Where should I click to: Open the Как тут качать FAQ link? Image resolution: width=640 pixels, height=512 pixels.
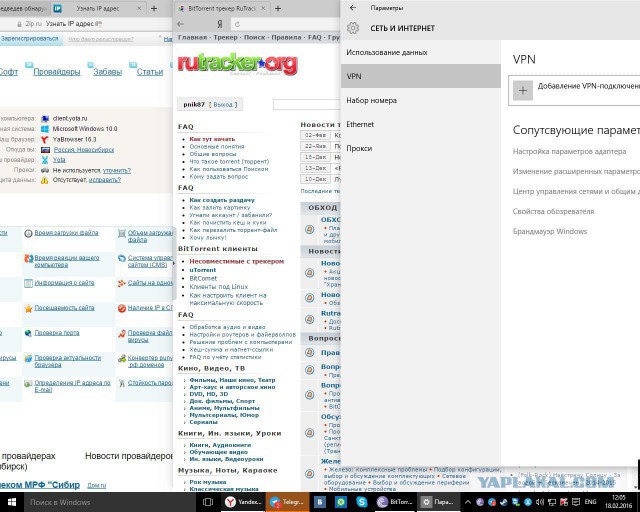(x=212, y=139)
